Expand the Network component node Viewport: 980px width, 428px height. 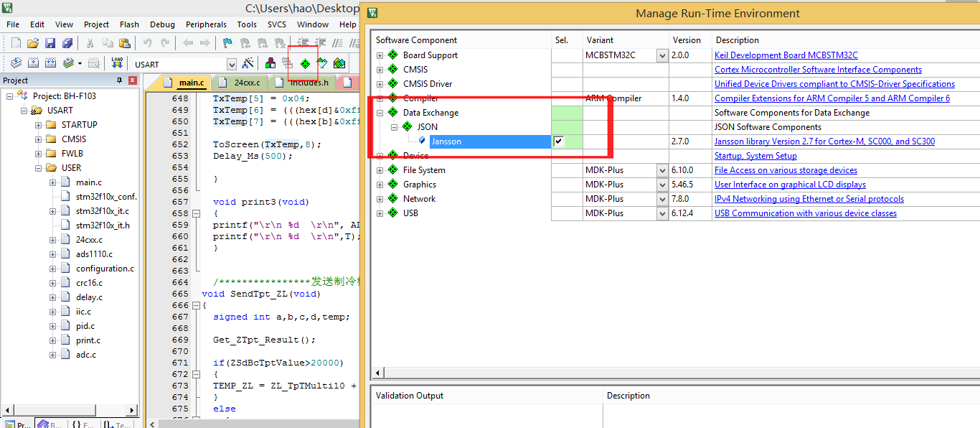click(x=380, y=199)
